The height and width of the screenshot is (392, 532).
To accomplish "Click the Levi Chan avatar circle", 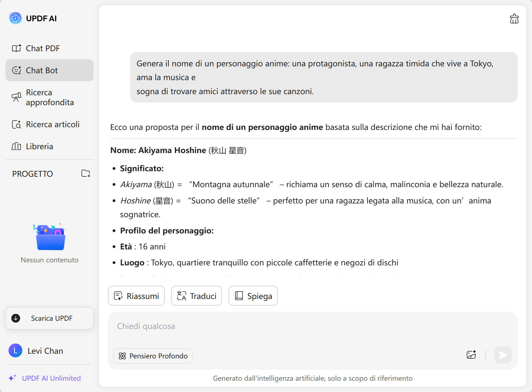I will [15, 350].
